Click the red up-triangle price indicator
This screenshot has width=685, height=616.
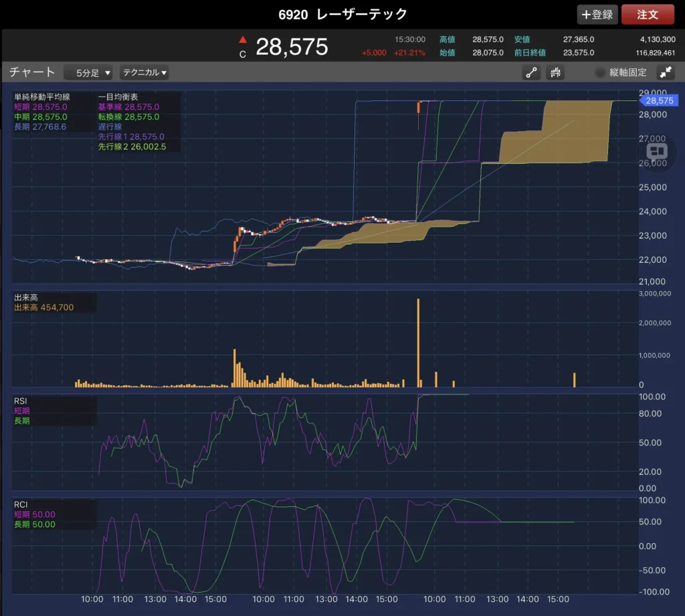tap(243, 39)
